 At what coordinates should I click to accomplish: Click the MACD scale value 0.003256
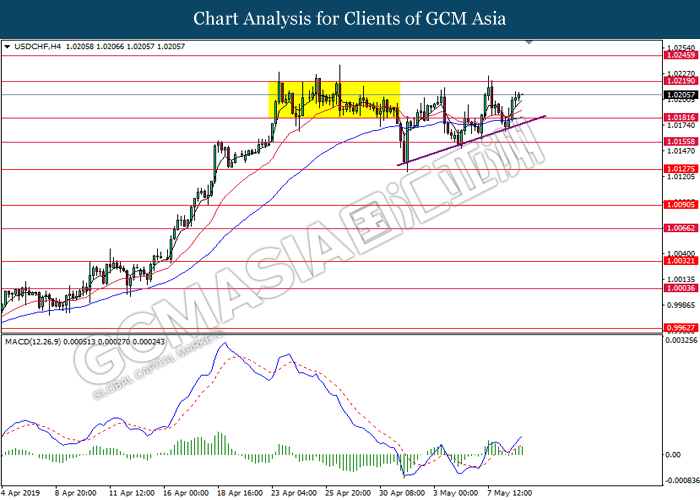tap(681, 341)
